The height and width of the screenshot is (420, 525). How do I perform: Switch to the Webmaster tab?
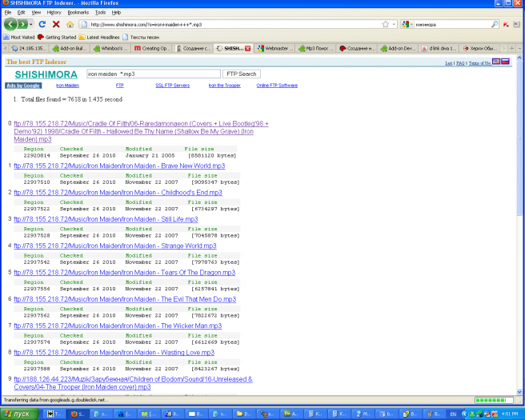[x=275, y=49]
